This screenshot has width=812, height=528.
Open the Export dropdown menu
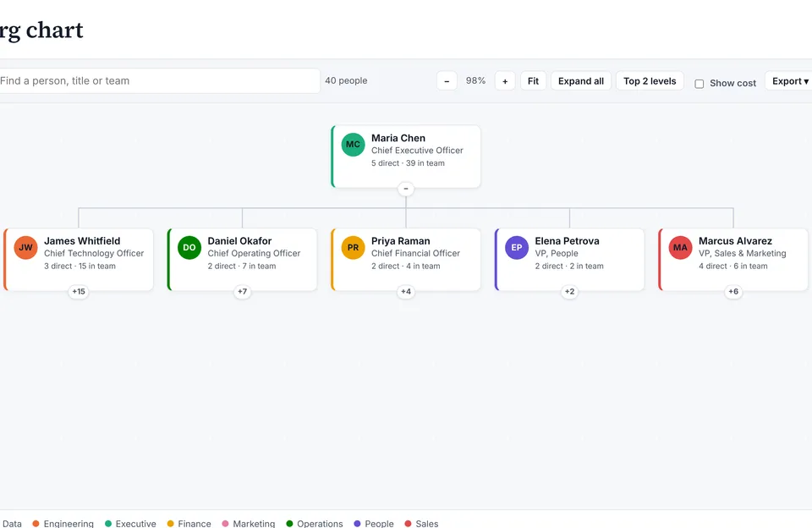tap(790, 81)
